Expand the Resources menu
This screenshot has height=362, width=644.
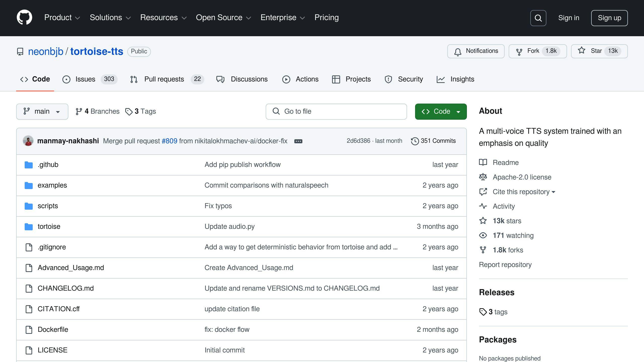point(163,18)
